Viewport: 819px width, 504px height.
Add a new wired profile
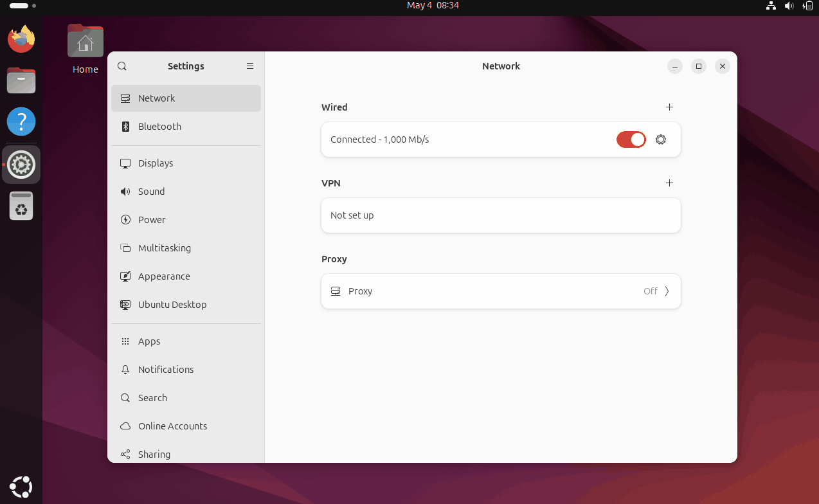(x=669, y=107)
